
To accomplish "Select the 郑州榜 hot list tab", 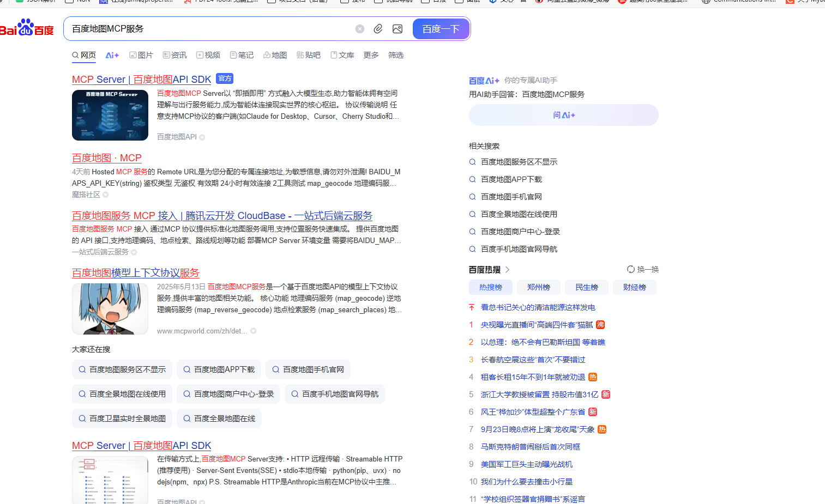I will (x=538, y=287).
